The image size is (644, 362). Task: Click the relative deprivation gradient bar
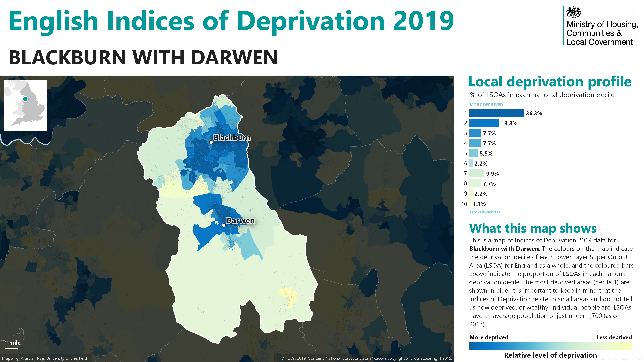point(550,346)
